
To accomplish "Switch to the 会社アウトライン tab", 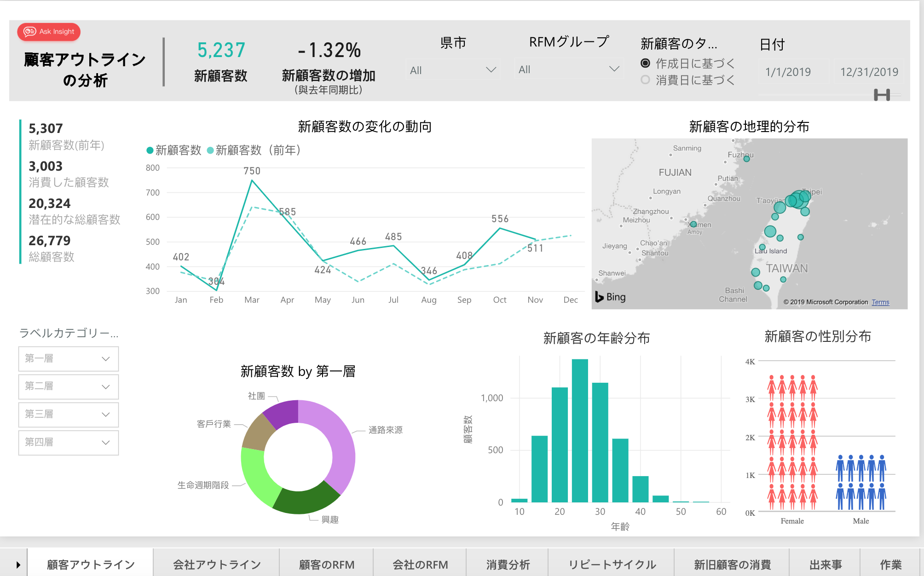I will 217,564.
